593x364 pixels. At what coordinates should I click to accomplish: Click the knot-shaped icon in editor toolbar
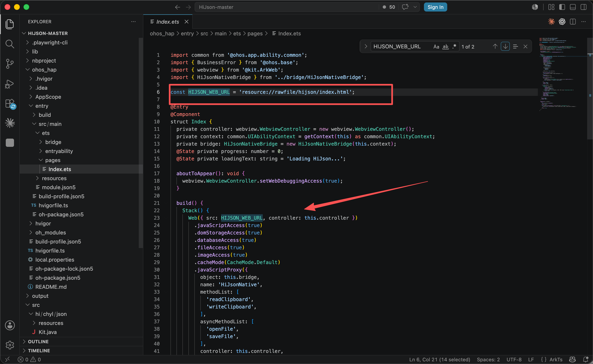(562, 22)
